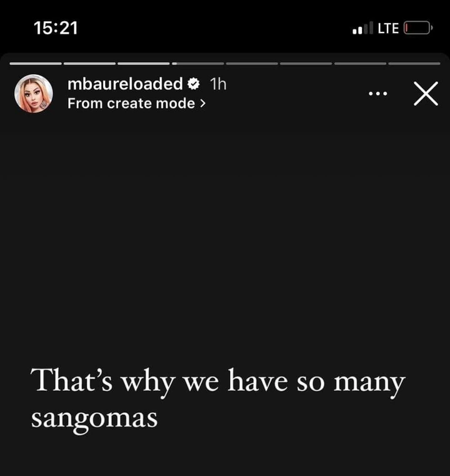This screenshot has width=450, height=476.
Task: Select the fourth, currently playing story segment
Action: click(197, 64)
